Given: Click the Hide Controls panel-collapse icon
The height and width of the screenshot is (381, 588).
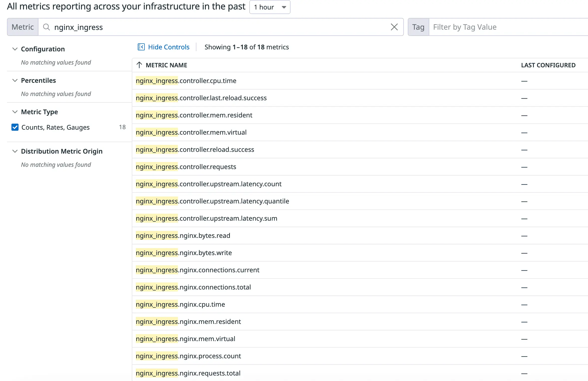Looking at the screenshot, I should pos(141,47).
